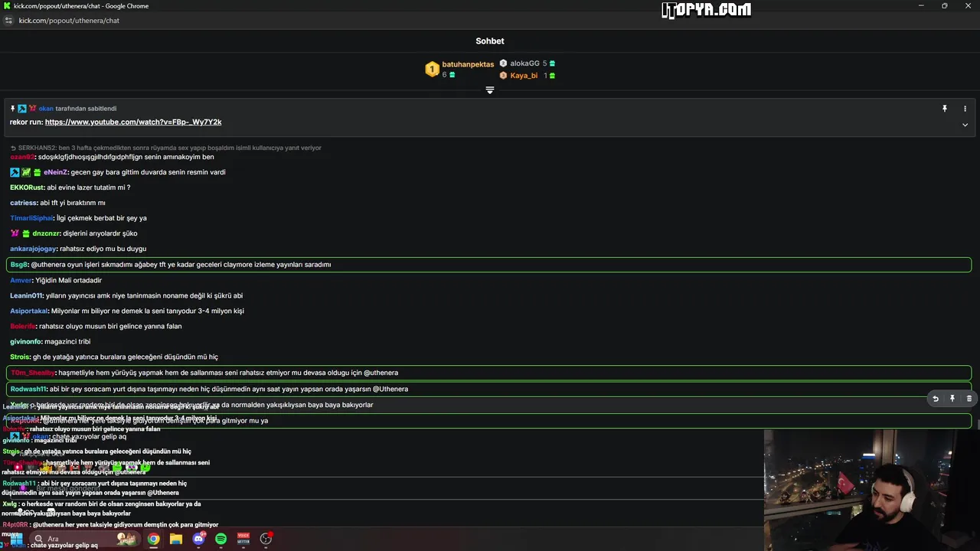The width and height of the screenshot is (980, 551).
Task: Click the SERKHAN52 reply reference line
Action: [166, 148]
